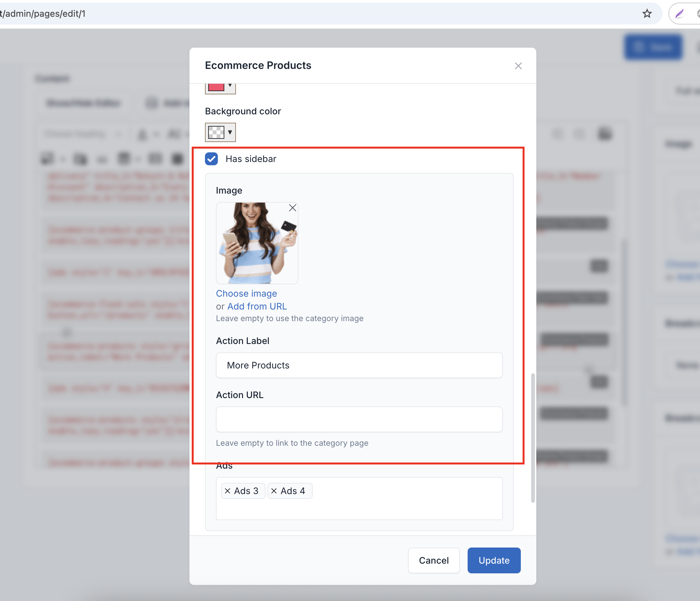Image resolution: width=700 pixels, height=601 pixels.
Task: Select the 'Has sidebar' label text
Action: click(x=251, y=159)
